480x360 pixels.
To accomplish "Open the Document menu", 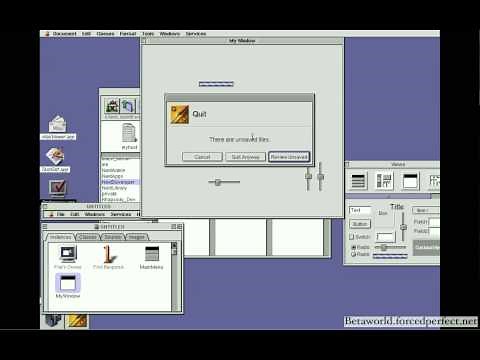I will pyautogui.click(x=65, y=34).
